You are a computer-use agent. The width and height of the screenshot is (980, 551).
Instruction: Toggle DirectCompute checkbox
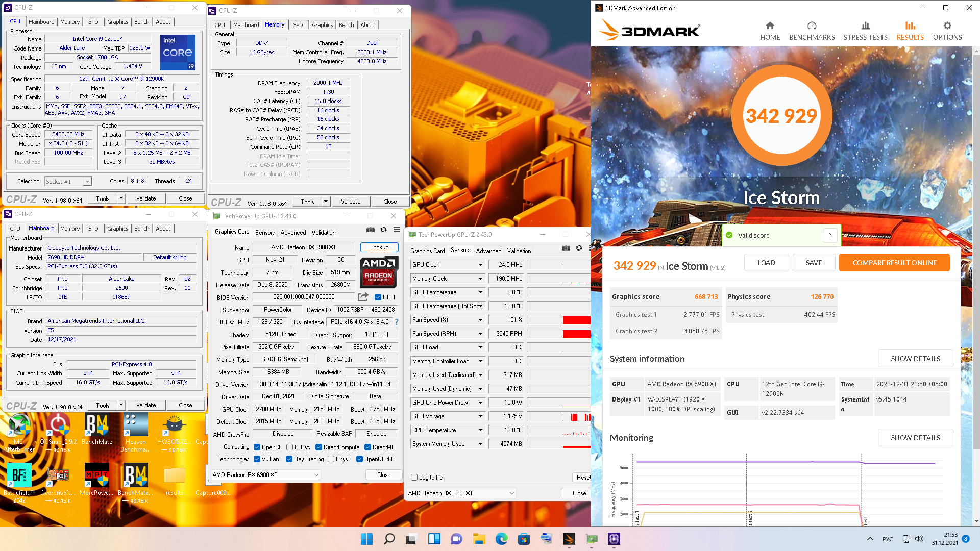[318, 447]
